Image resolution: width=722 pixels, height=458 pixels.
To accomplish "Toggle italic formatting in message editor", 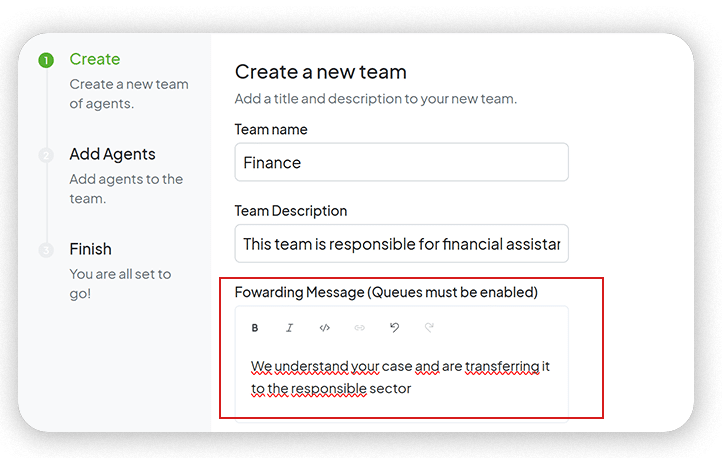I will pos(290,328).
